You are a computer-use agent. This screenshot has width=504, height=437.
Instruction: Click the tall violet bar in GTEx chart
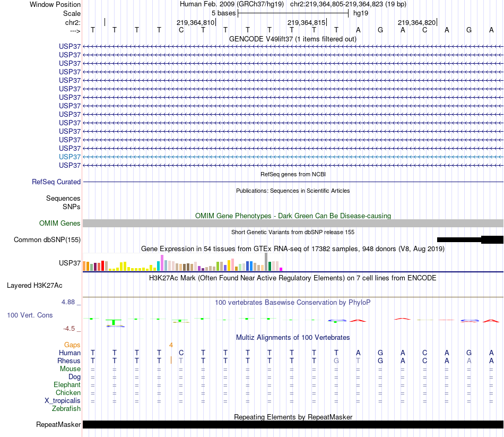pos(162,263)
